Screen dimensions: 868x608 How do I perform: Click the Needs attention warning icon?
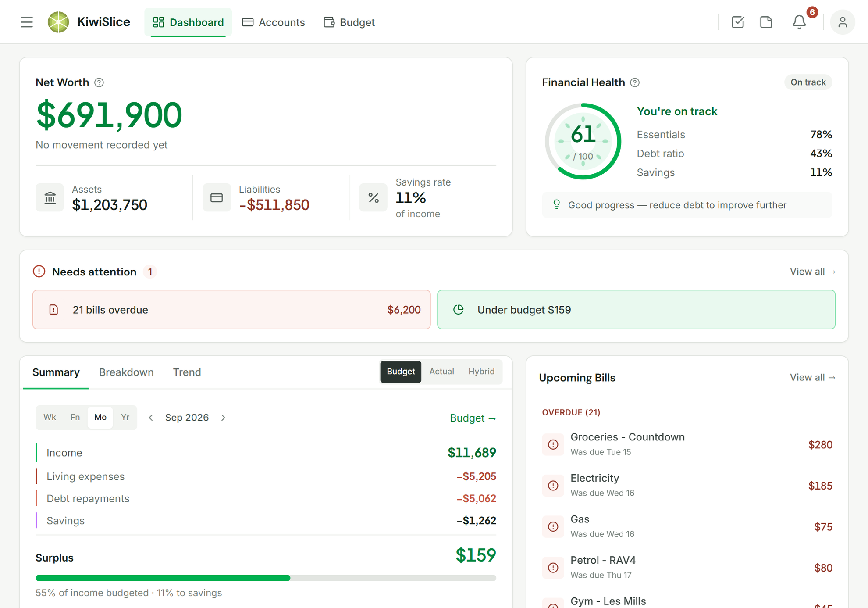click(x=39, y=272)
